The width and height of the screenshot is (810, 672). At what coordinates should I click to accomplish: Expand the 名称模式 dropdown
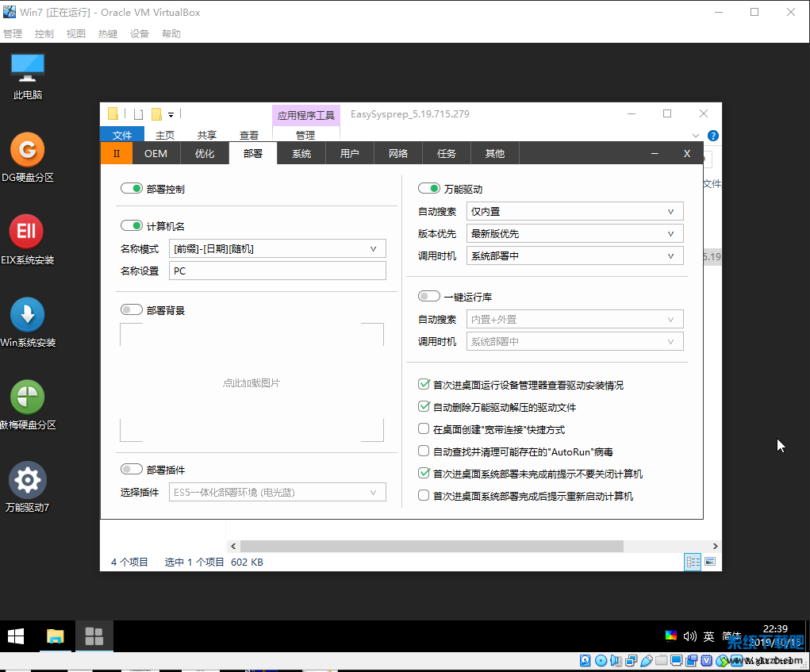click(x=278, y=249)
